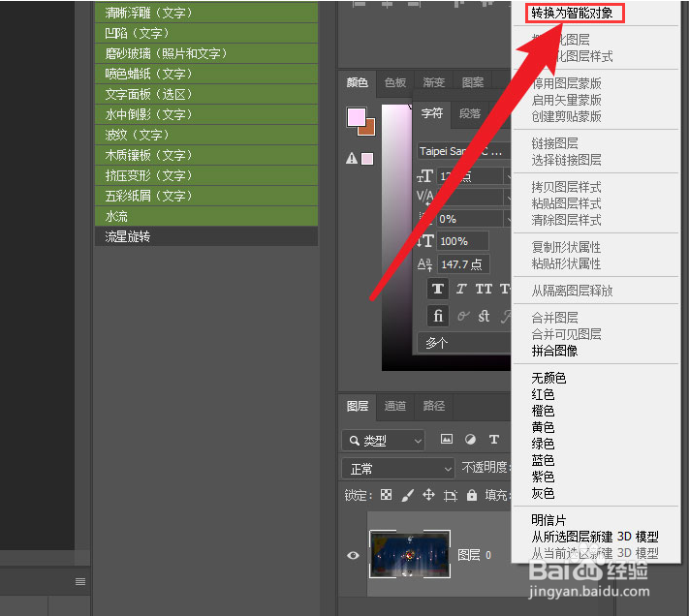Select 木质镶板（文字） in the list
Viewport: 689px width, 616px height.
tap(206, 155)
